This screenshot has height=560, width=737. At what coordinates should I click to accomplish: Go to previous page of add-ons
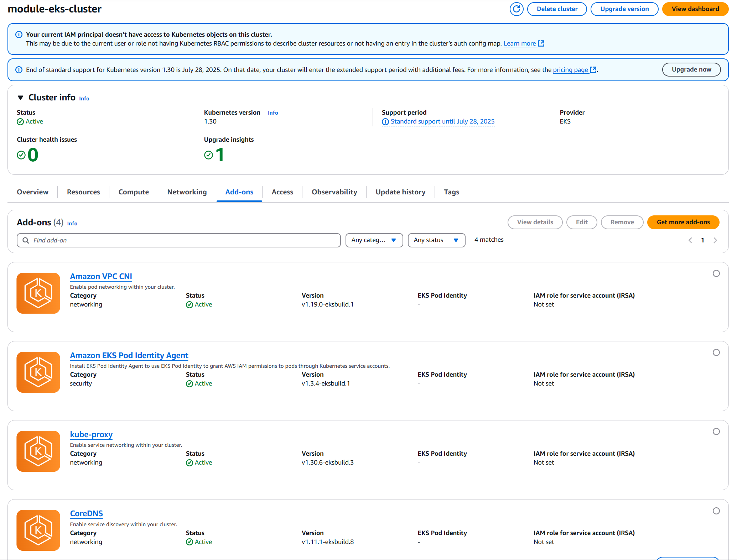point(690,240)
